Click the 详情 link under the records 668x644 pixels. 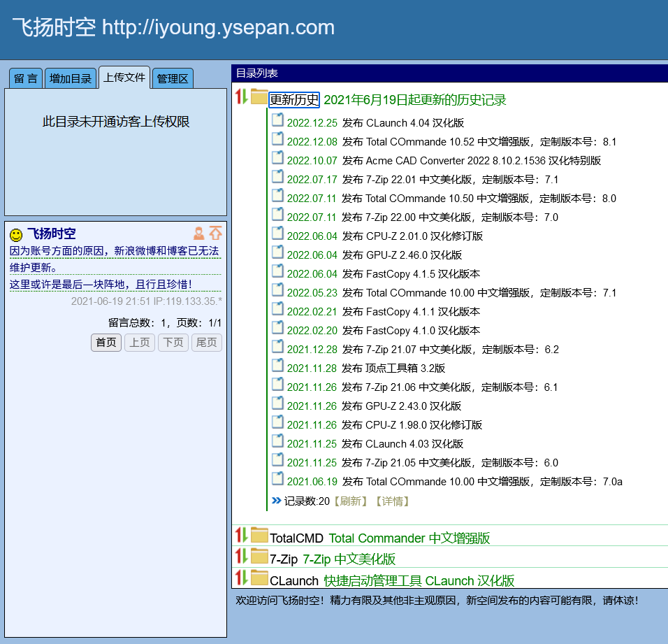pyautogui.click(x=391, y=501)
